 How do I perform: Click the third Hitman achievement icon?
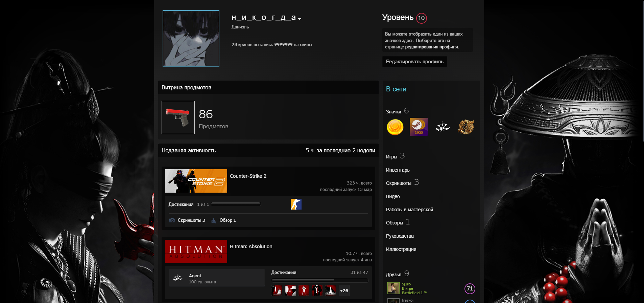pos(304,290)
